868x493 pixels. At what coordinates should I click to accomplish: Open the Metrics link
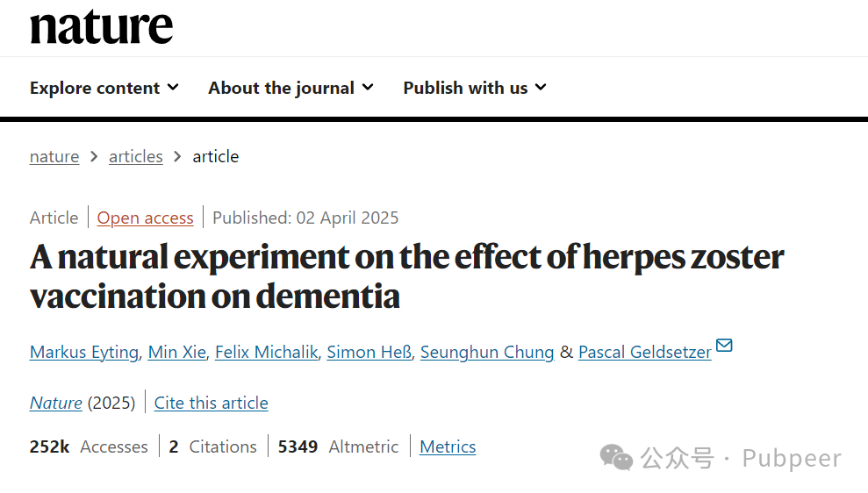448,447
